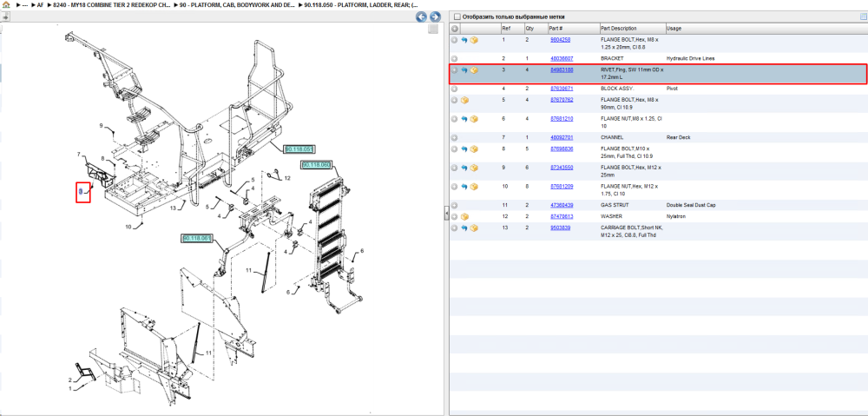Show replacement info for part 9804258 blue arrow
868x416 pixels.
tap(464, 40)
